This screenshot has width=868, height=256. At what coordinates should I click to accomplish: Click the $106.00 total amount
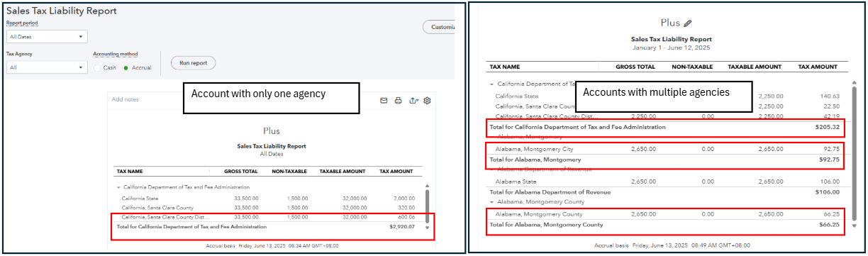coord(828,192)
